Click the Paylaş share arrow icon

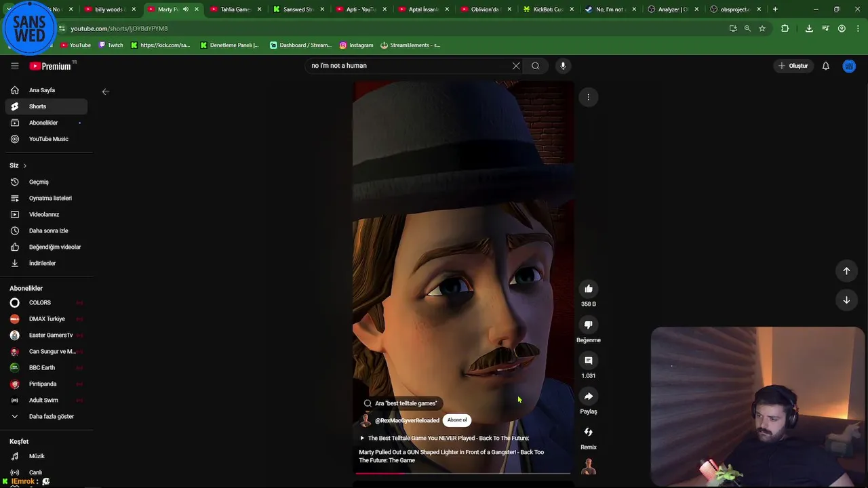(589, 396)
